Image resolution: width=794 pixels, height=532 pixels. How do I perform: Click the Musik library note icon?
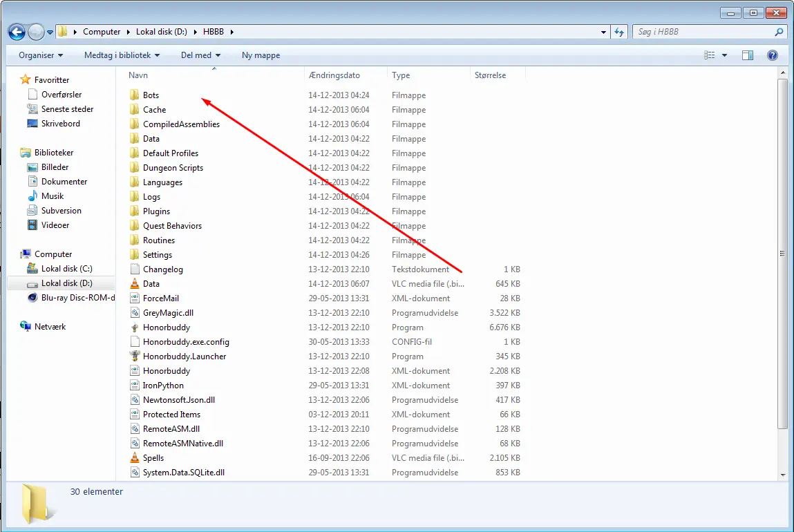coord(32,196)
